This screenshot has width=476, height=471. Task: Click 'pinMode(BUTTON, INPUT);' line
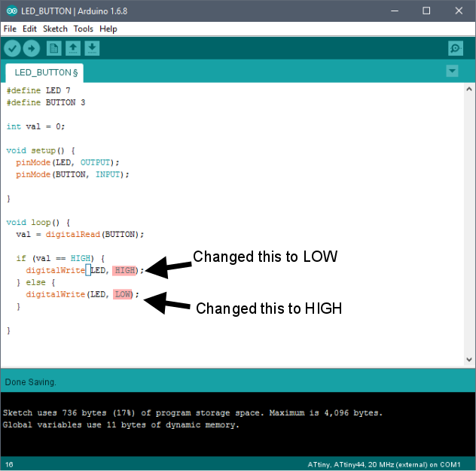[x=72, y=175]
